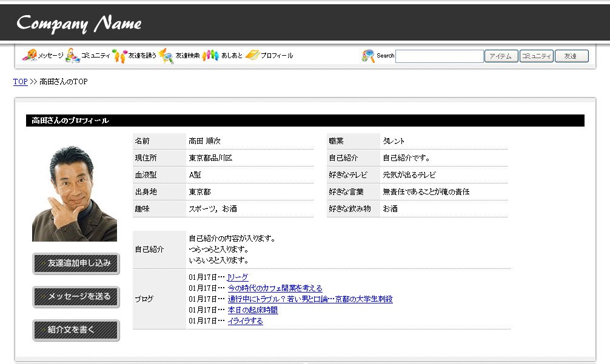Select the 友達検索 magnifier icon
610x364 pixels.
(x=166, y=56)
